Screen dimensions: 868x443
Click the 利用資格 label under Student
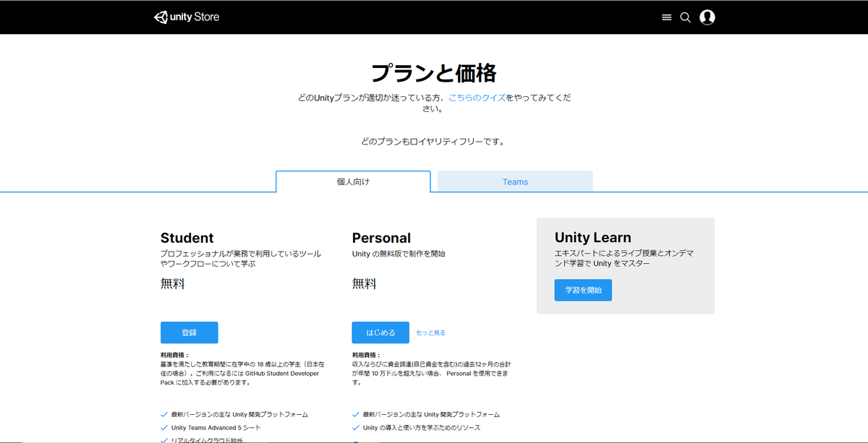coord(175,356)
